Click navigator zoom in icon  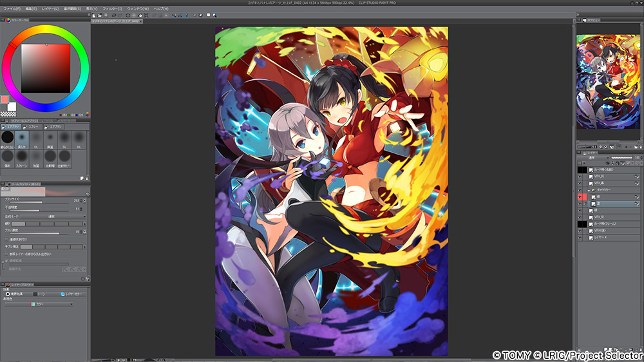click(606, 147)
